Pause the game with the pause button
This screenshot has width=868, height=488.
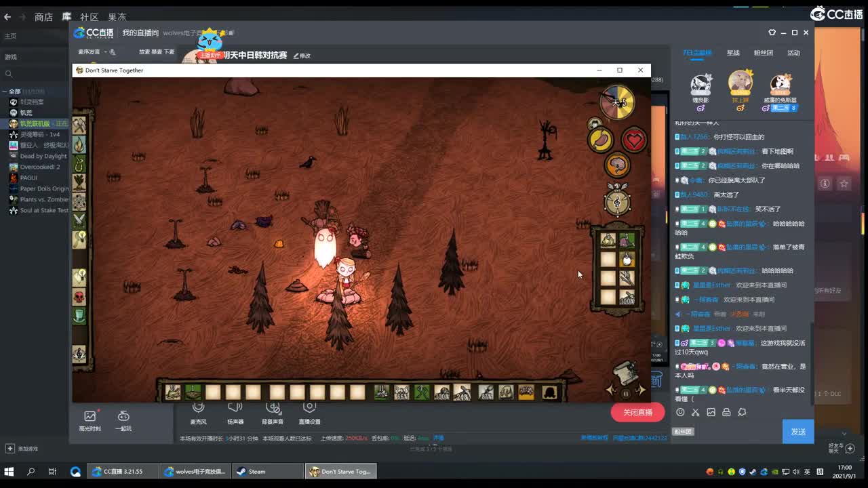pos(626,392)
